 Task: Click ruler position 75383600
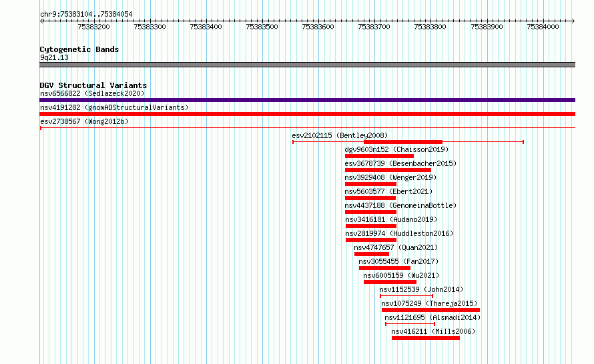(x=318, y=27)
